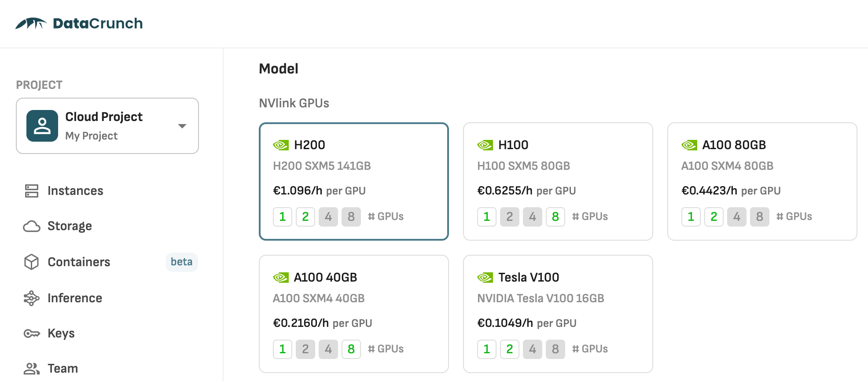
Task: Select 2 GPUs for H200
Action: pyautogui.click(x=305, y=217)
